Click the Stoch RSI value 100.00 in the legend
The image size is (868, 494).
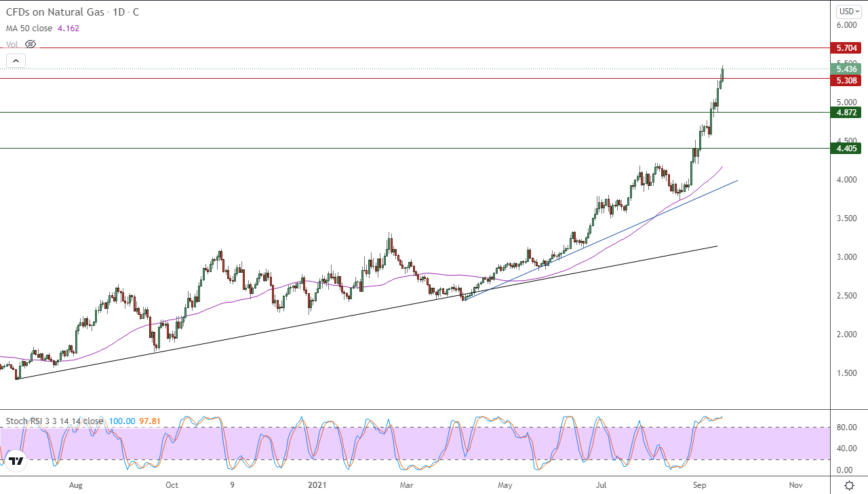click(x=121, y=421)
